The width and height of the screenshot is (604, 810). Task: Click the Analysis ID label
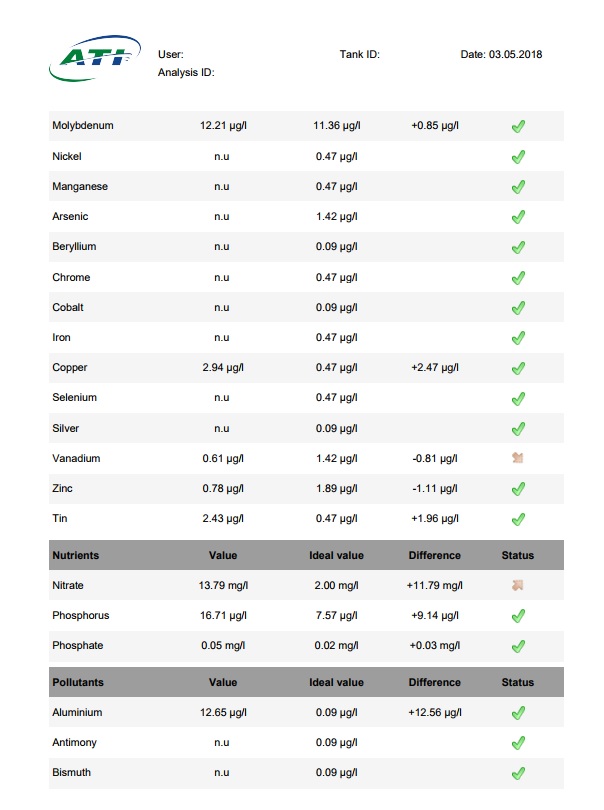click(x=186, y=72)
